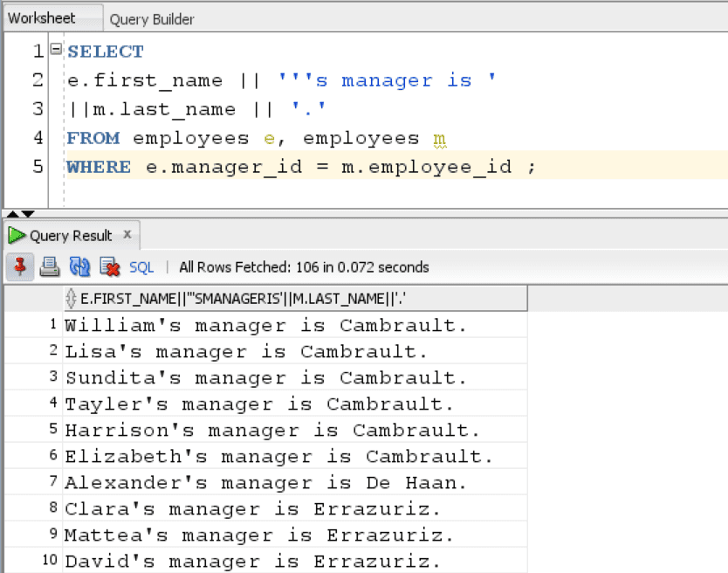Click the red pushpin toolbar icon
This screenshot has width=728, height=573.
(x=17, y=266)
